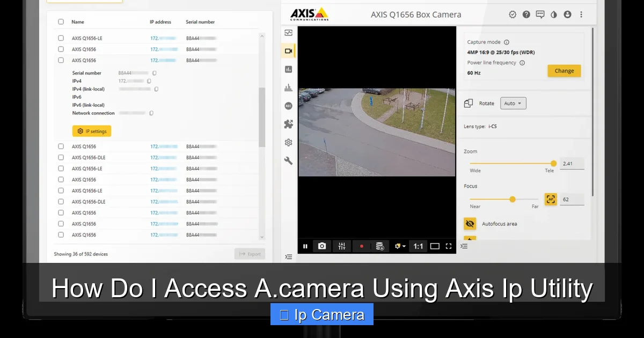Tick checkbox of AXIS Q1656 row just below IP settings
Image resolution: width=644 pixels, height=338 pixels.
point(61,146)
